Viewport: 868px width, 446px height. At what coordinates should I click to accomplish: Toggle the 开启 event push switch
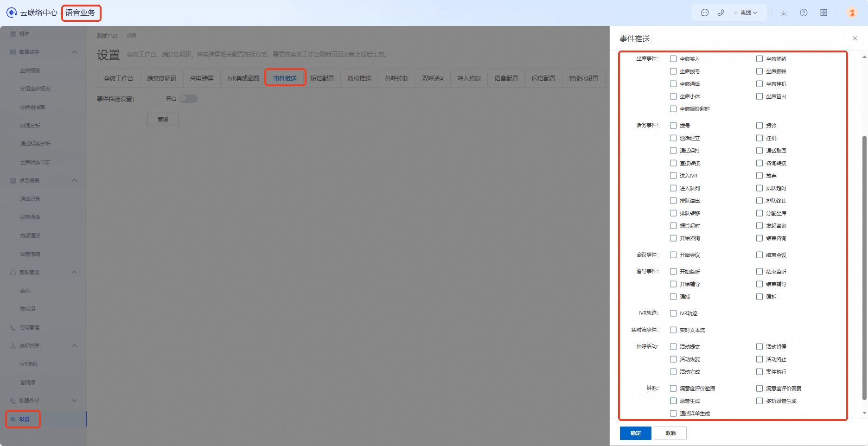click(x=189, y=99)
